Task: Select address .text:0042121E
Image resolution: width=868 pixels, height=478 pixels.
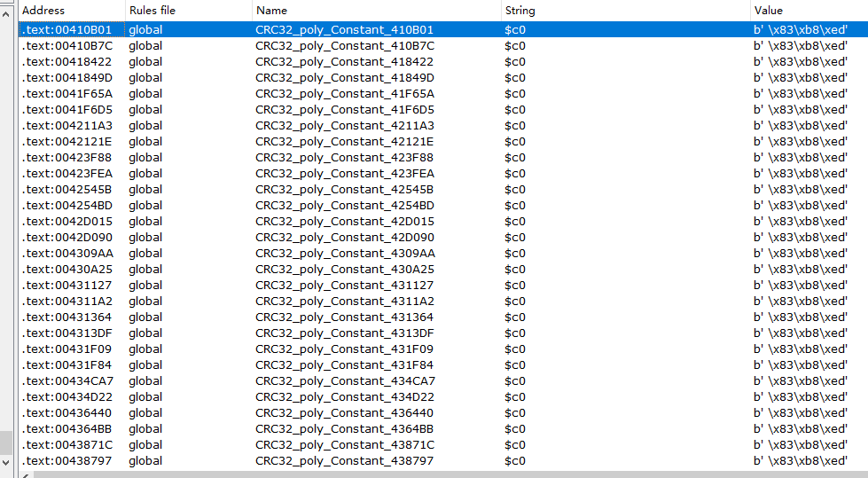Action: [67, 142]
